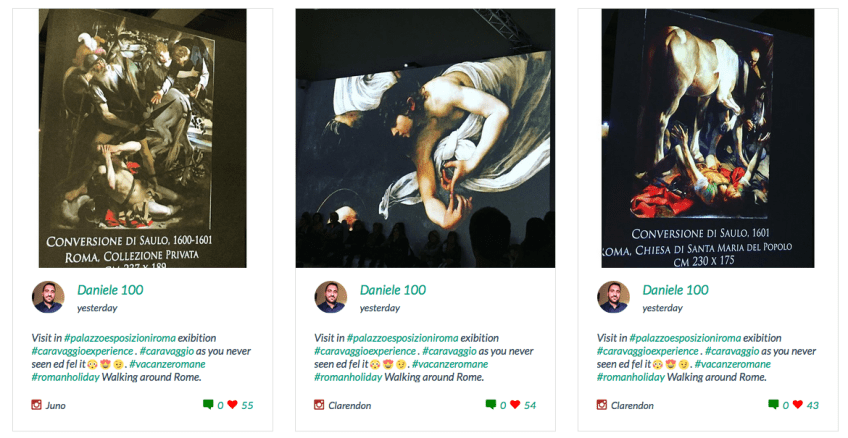Image resolution: width=848 pixels, height=438 pixels.
Task: Open Daniele 100 avatar in the middle card
Action: tap(331, 297)
